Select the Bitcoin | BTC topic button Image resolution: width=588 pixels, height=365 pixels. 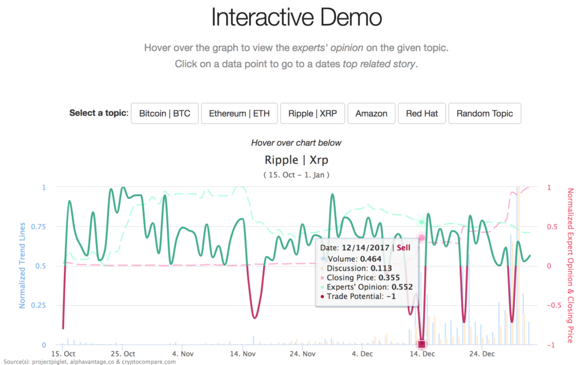click(165, 114)
